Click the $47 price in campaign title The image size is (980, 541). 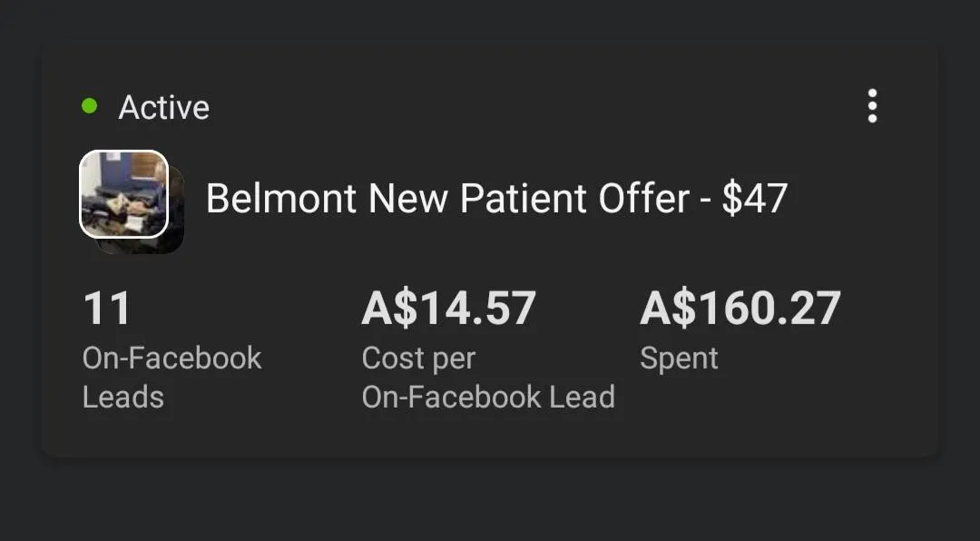coord(754,198)
